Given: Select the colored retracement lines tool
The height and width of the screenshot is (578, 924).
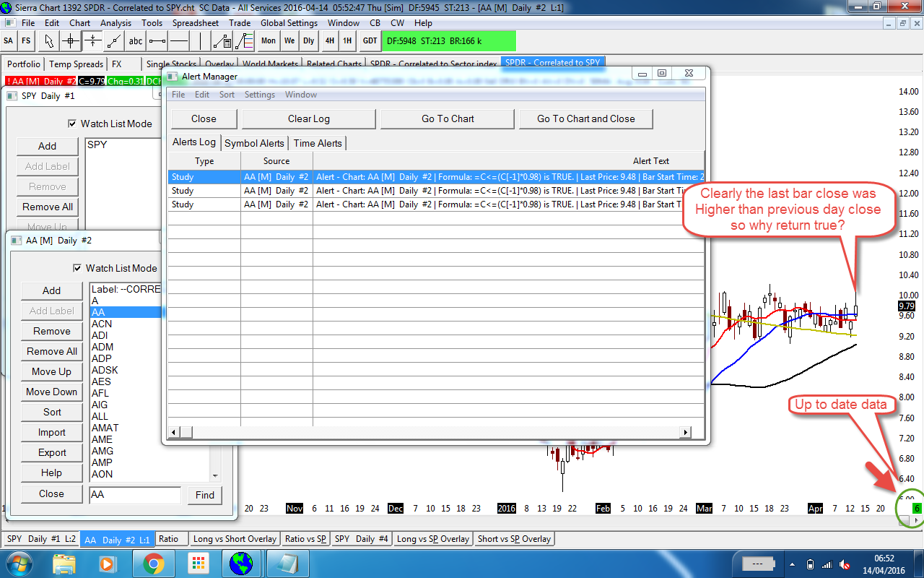Looking at the screenshot, I should pos(244,40).
